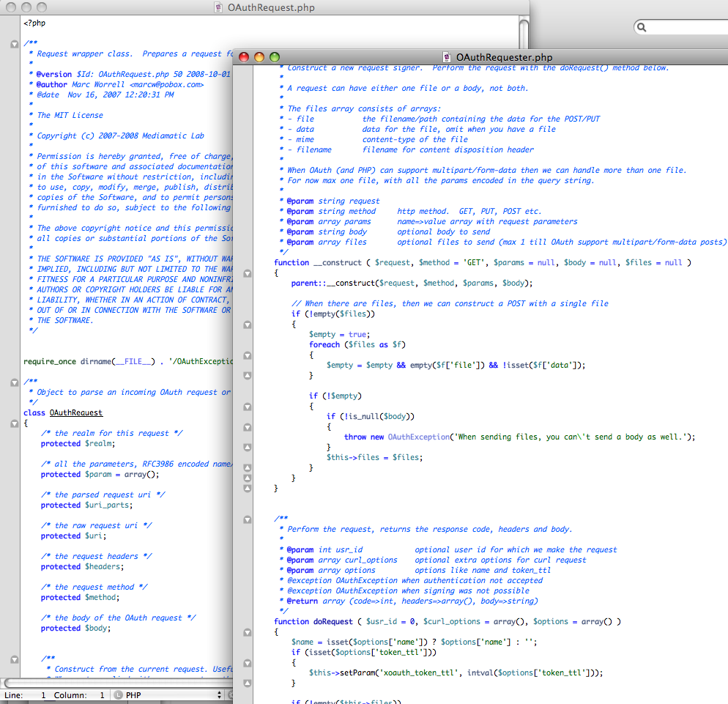Fold the doRequest function body
Screen dimensions: 728x704
coord(247,632)
